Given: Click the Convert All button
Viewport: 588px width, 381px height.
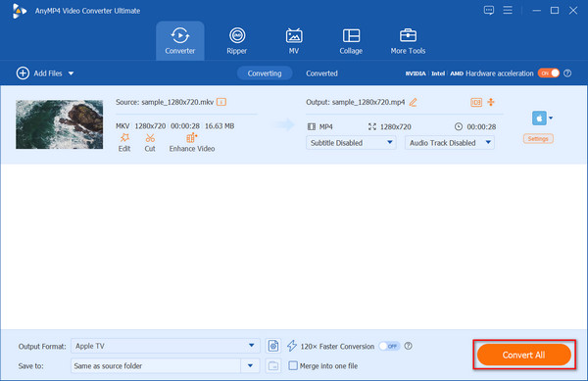Looking at the screenshot, I should [524, 355].
